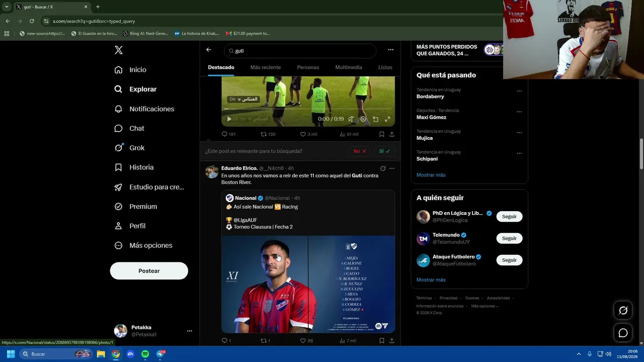This screenshot has height=362, width=644.
Task: Open Grok from the X sidebar
Action: click(129, 148)
